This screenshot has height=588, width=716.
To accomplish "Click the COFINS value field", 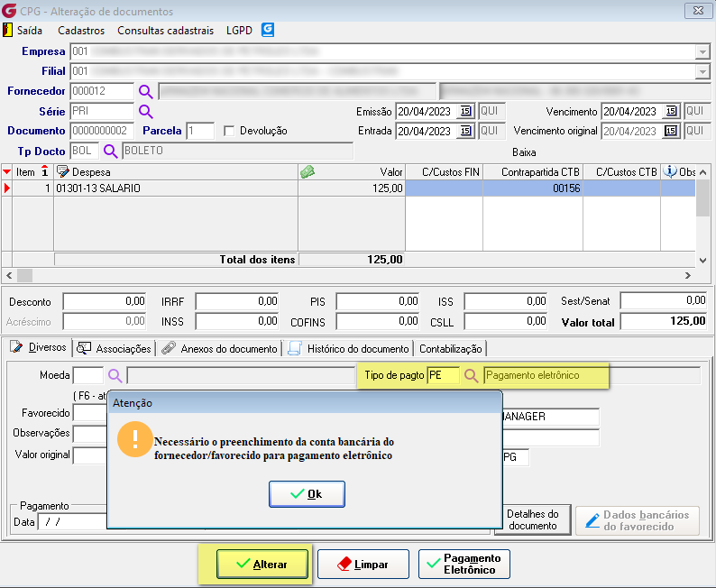I will (378, 321).
